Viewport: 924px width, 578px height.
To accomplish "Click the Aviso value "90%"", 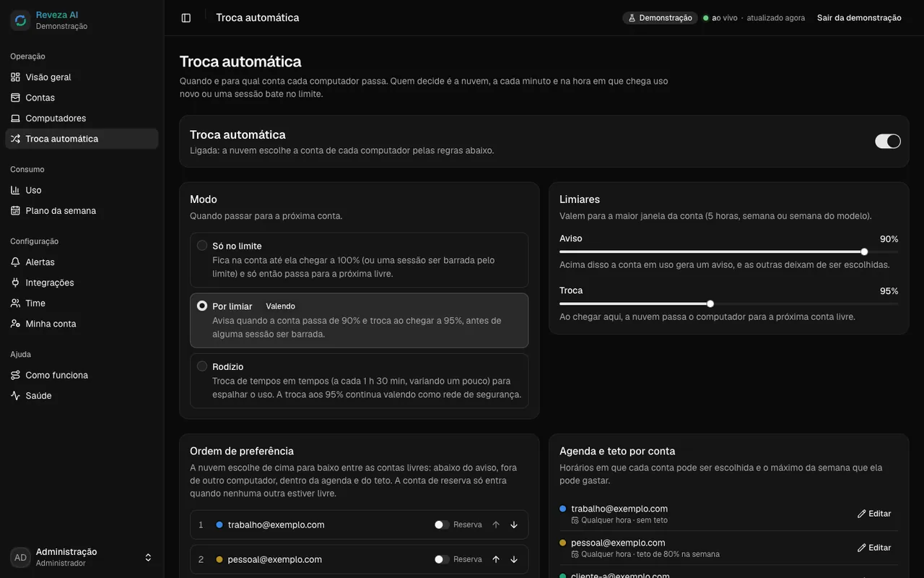I will coord(889,239).
